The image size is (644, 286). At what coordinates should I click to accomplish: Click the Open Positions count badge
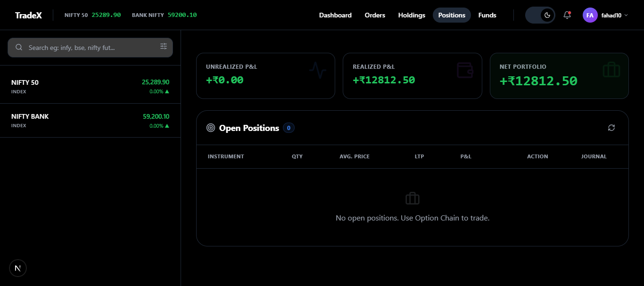tap(289, 127)
